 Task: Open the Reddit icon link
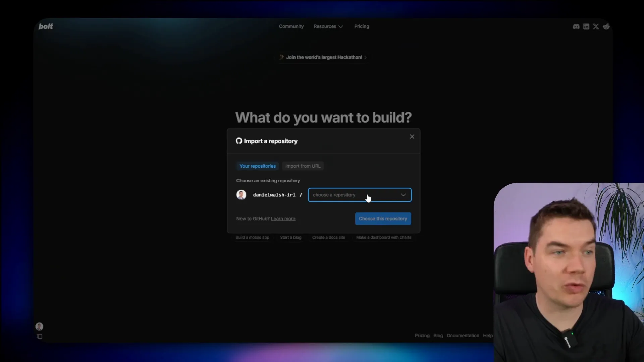tap(606, 27)
